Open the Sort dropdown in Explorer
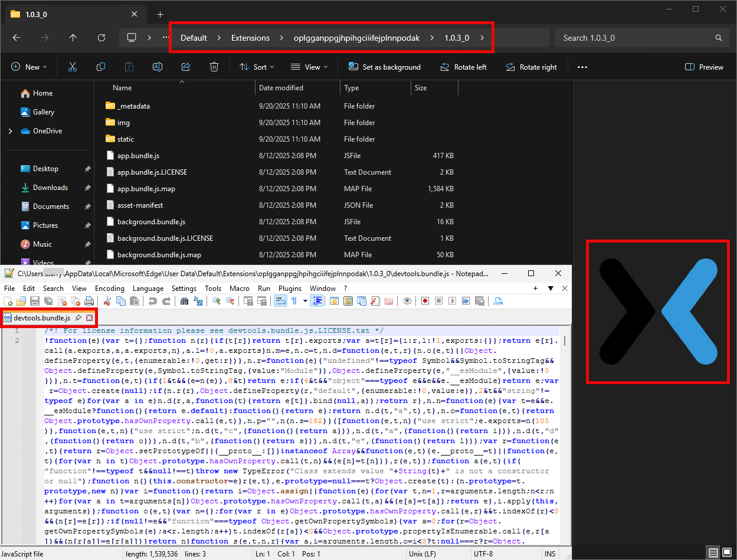Screen dimensions: 737x560 [x=257, y=67]
